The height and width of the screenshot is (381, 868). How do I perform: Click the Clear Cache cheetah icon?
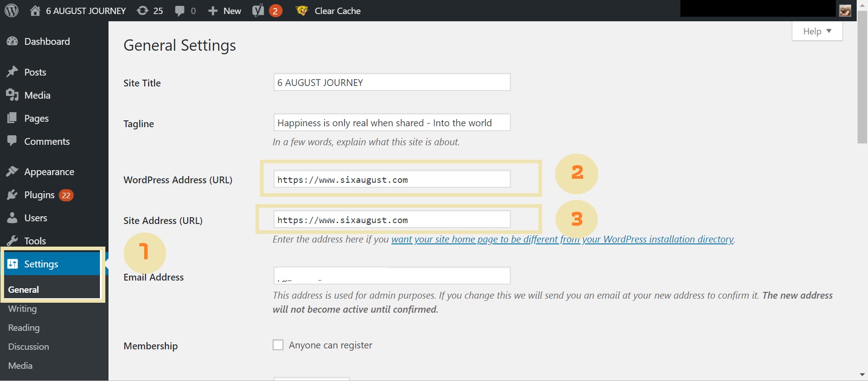(302, 10)
